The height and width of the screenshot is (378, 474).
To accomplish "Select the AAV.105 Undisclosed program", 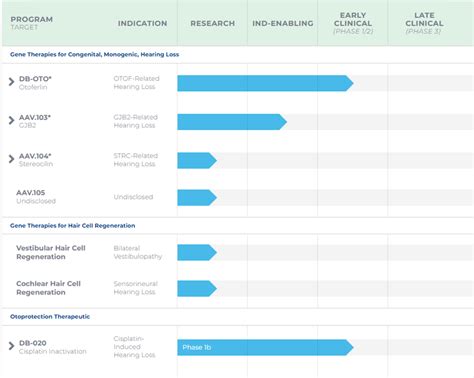I will [x=36, y=197].
